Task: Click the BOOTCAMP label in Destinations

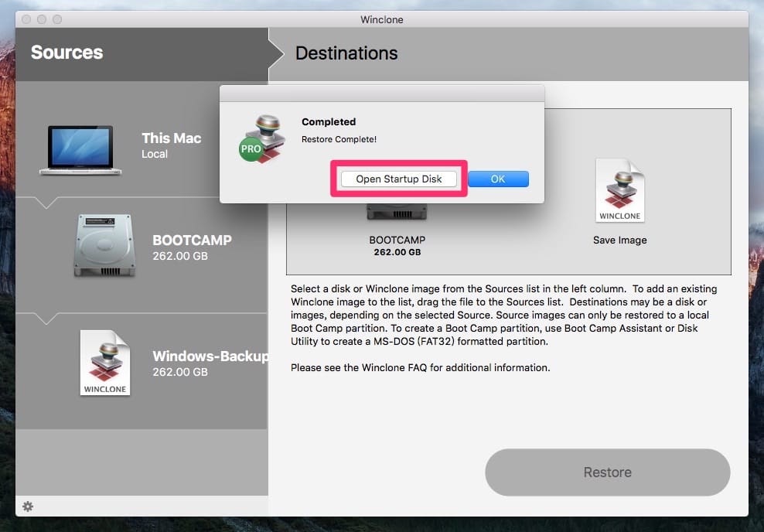Action: click(x=397, y=240)
